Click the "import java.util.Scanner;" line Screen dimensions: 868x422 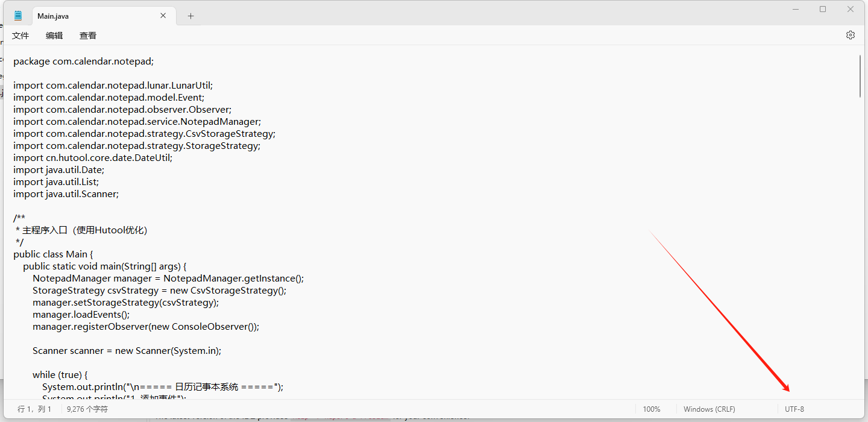66,194
